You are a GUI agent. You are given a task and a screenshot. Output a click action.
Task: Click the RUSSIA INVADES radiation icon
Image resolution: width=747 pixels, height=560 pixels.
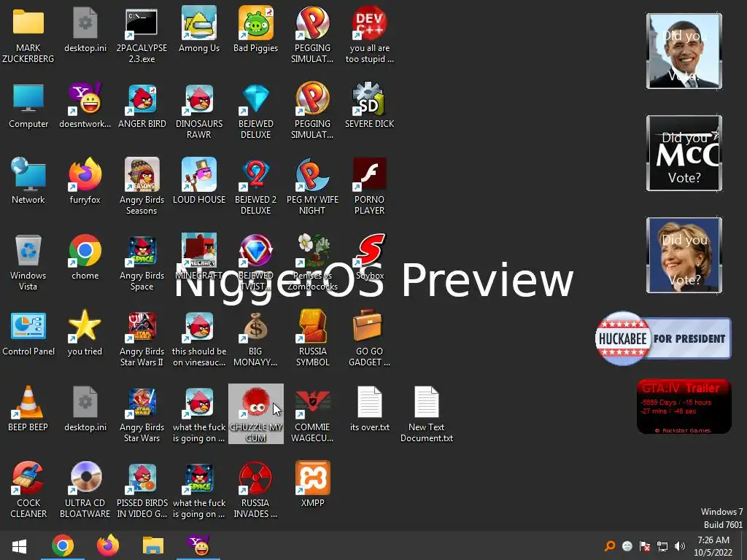pyautogui.click(x=256, y=478)
